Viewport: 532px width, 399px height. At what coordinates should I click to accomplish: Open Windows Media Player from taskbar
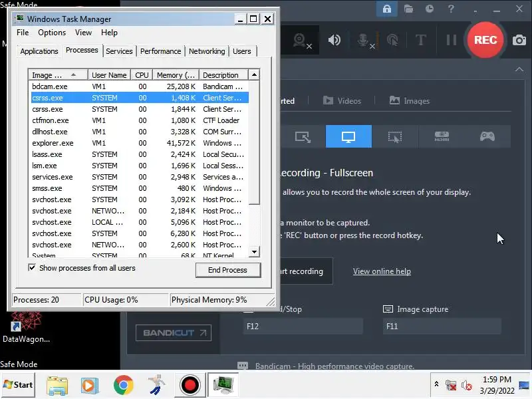point(90,386)
